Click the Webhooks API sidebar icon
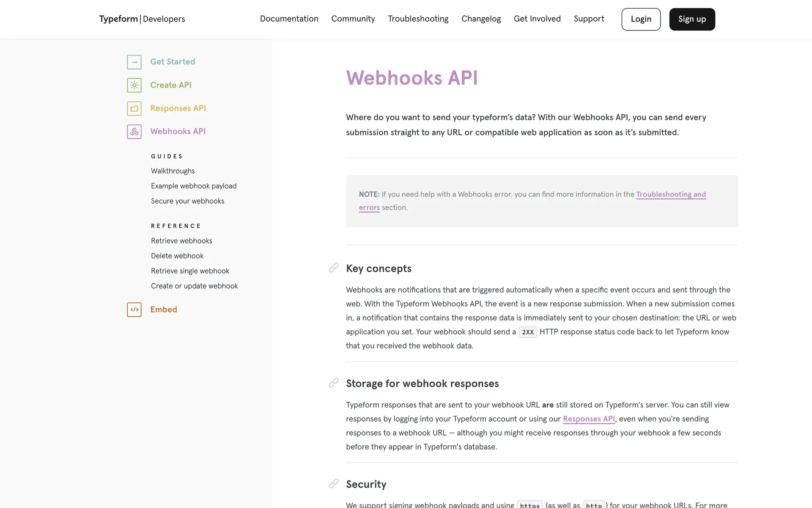This screenshot has width=812, height=508. click(x=134, y=132)
